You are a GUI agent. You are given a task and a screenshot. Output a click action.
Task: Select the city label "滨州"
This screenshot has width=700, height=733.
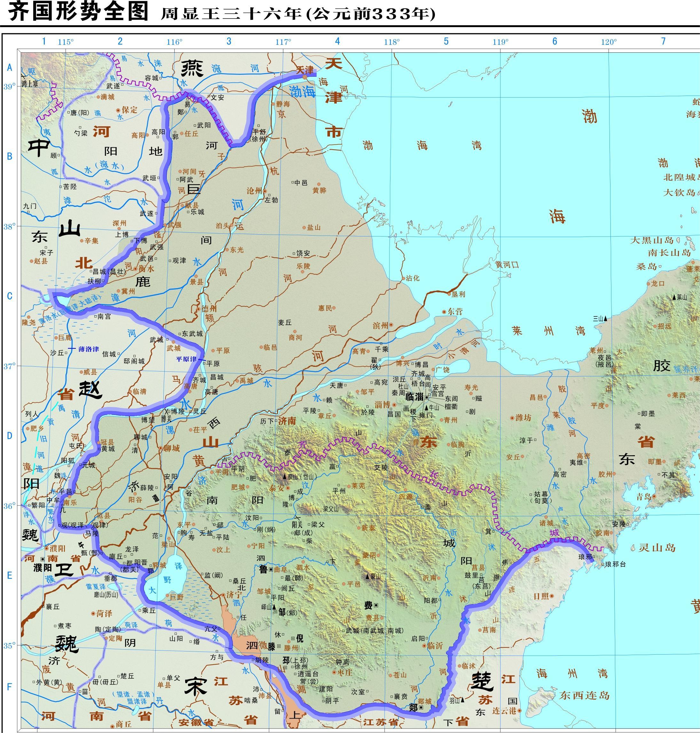[x=381, y=326]
